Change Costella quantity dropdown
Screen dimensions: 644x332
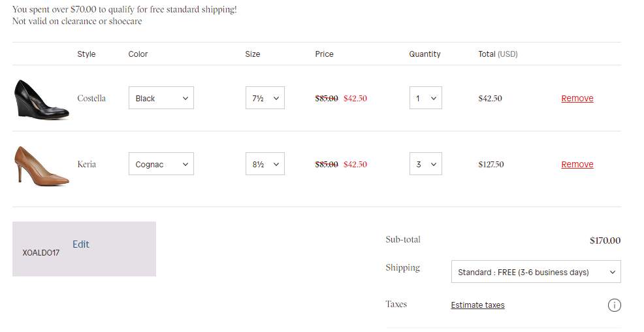click(x=425, y=98)
